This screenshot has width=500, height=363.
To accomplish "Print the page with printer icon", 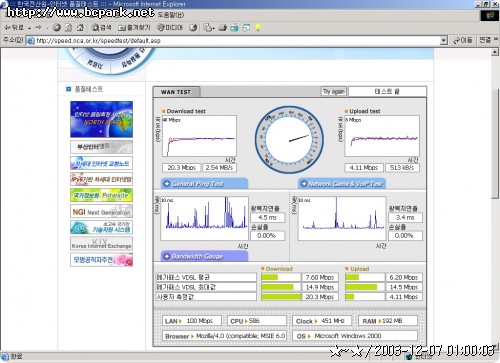I will click(223, 28).
